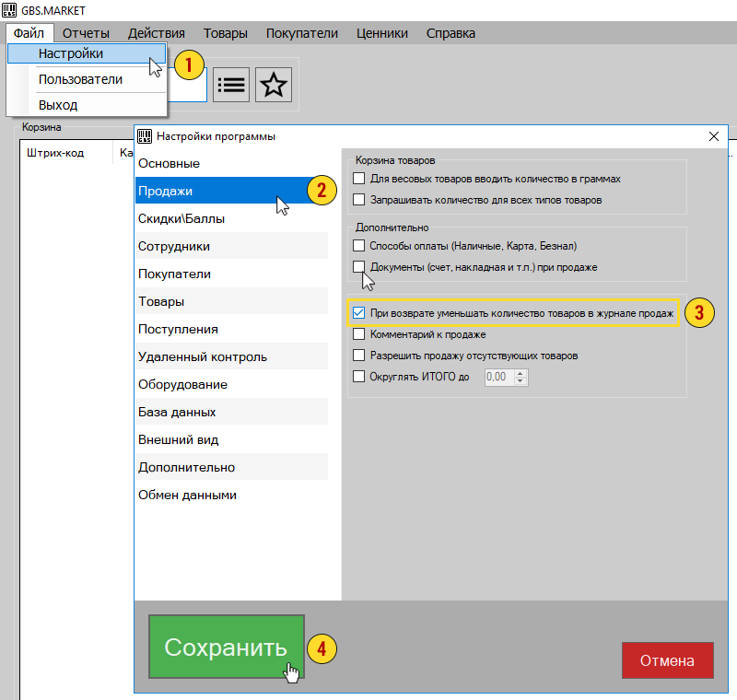The width and height of the screenshot is (737, 700).
Task: Click the list view icon button
Action: pyautogui.click(x=231, y=85)
